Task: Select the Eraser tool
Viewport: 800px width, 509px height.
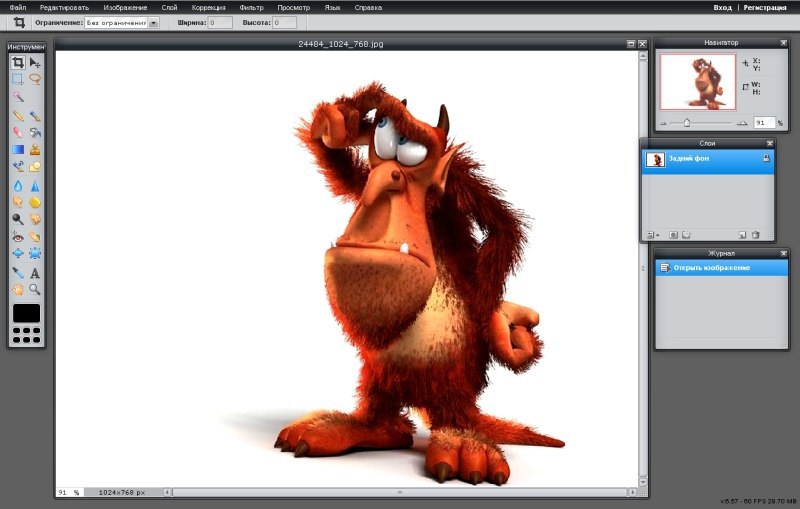Action: (18, 133)
